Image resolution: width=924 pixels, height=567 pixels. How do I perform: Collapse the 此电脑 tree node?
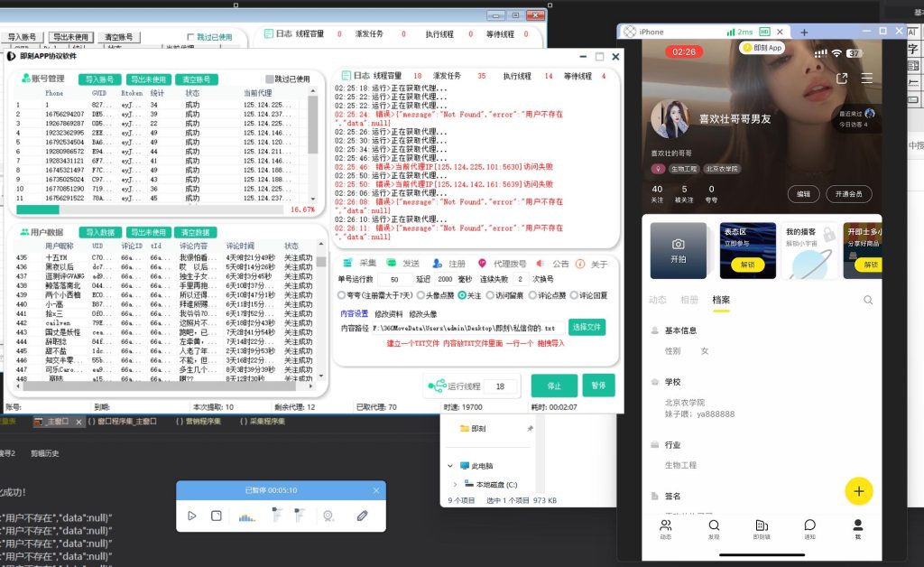(x=452, y=467)
